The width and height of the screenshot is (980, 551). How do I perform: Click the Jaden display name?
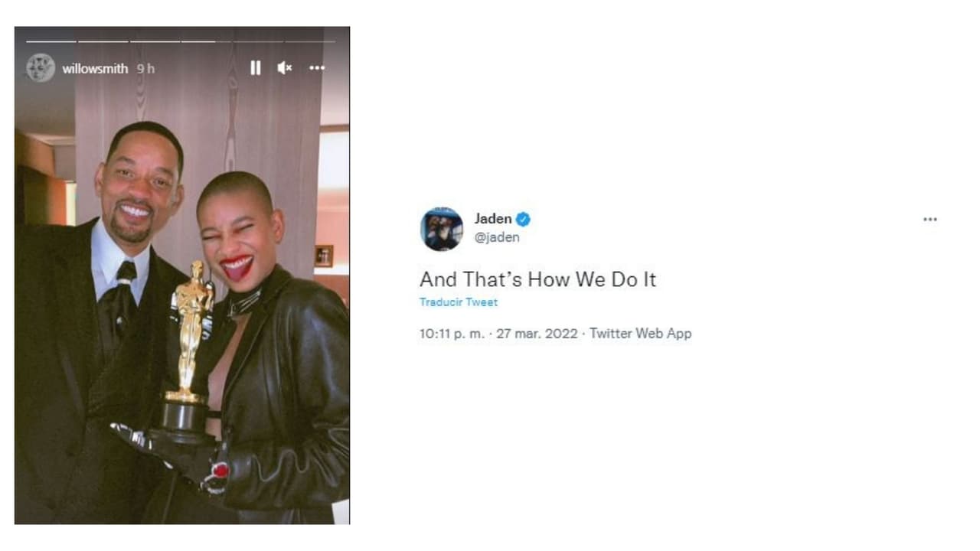pyautogui.click(x=493, y=219)
